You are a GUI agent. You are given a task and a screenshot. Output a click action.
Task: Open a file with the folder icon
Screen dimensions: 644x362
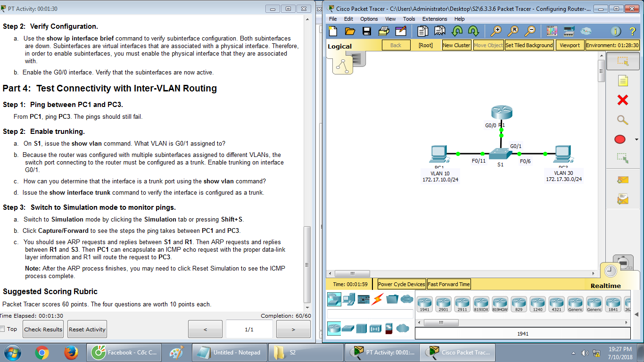350,31
